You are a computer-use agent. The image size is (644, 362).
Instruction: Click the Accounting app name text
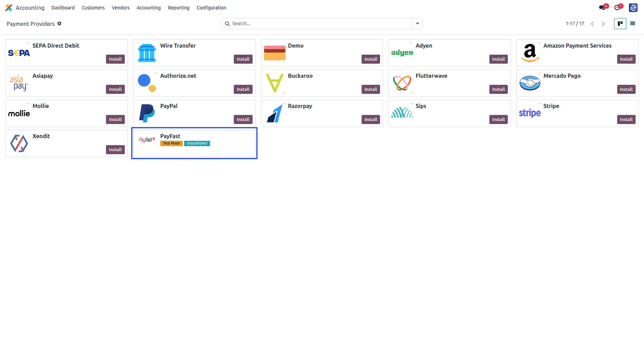click(30, 8)
